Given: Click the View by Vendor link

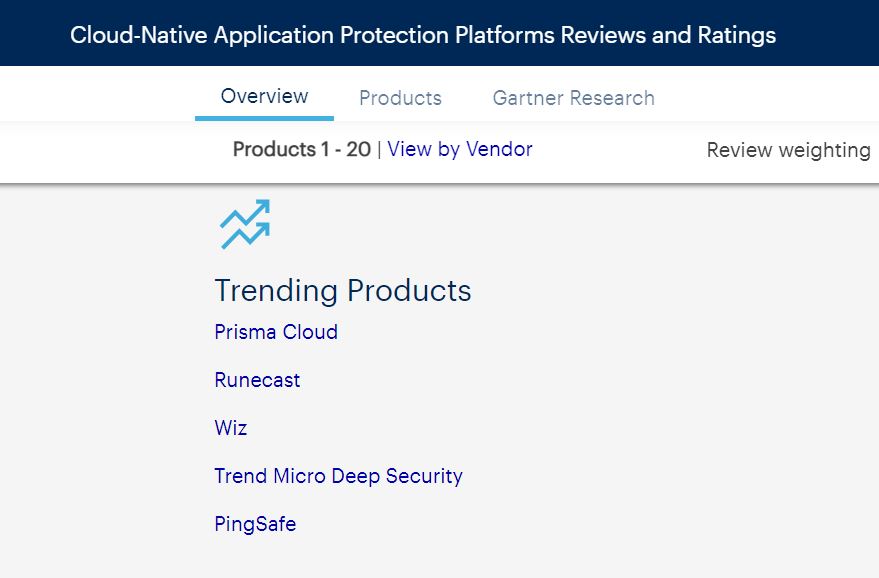Looking at the screenshot, I should (x=460, y=149).
